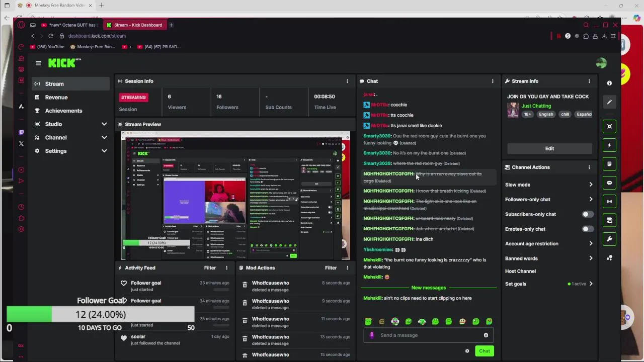Screen dimensions: 644x362
Task: Open the Monkey: Free Ran... bookmark
Action: pos(93,47)
